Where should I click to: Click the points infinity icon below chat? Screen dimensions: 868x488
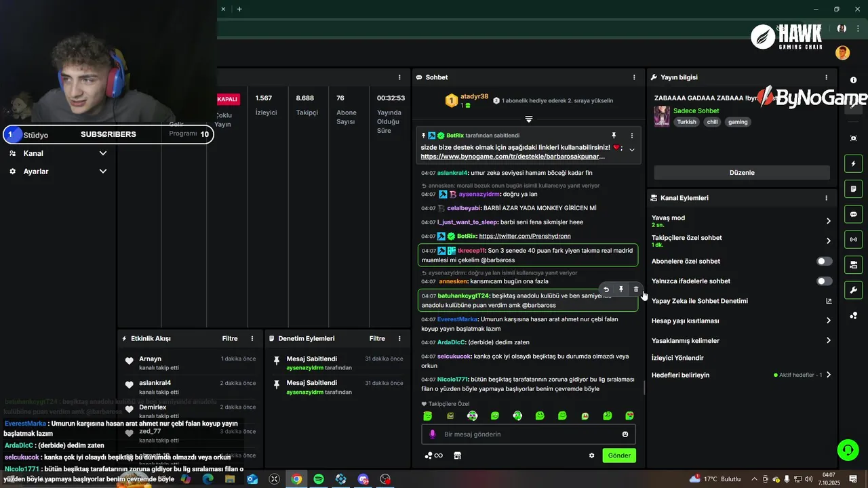[433, 455]
